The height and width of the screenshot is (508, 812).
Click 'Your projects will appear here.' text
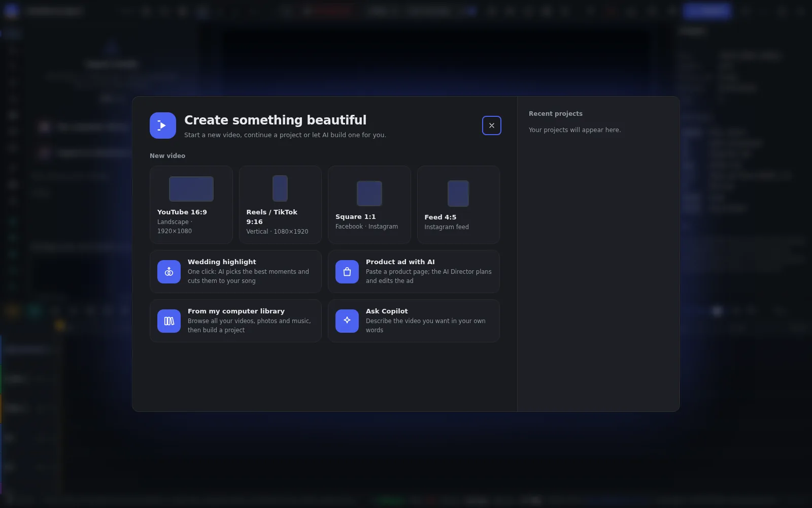pyautogui.click(x=574, y=130)
